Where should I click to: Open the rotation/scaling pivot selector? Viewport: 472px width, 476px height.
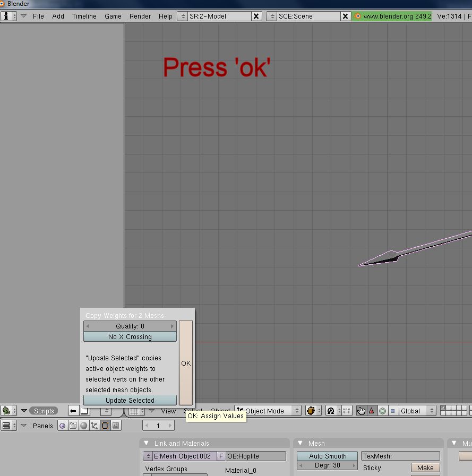click(333, 411)
